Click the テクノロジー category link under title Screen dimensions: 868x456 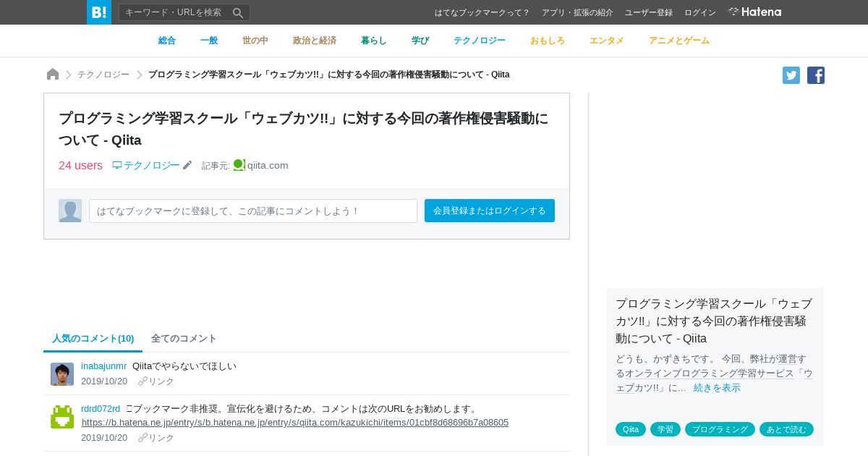tap(151, 165)
